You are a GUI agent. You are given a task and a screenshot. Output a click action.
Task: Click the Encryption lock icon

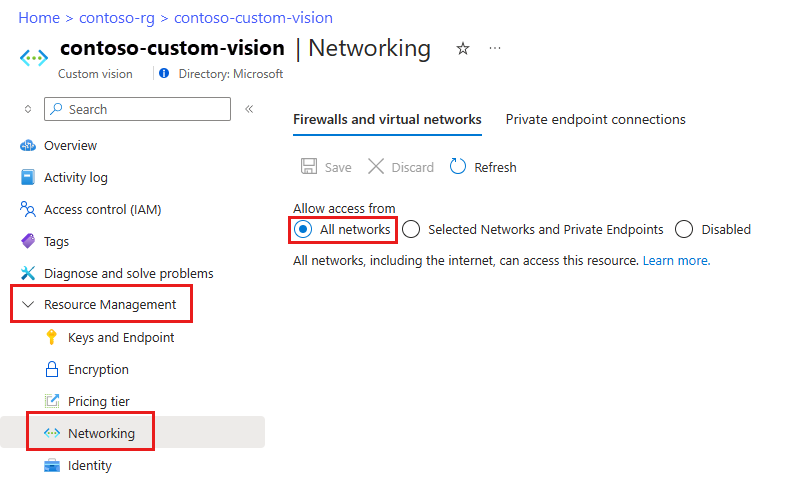click(52, 370)
